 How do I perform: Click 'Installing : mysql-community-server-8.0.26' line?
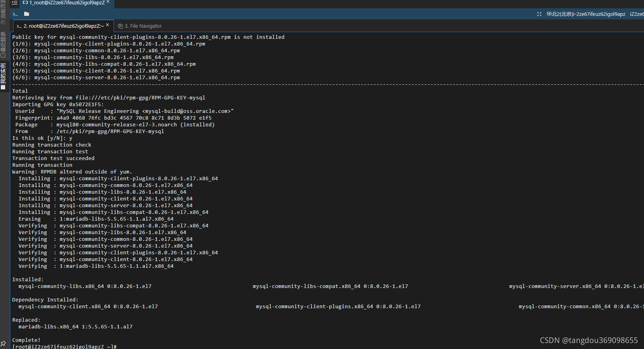tap(106, 205)
